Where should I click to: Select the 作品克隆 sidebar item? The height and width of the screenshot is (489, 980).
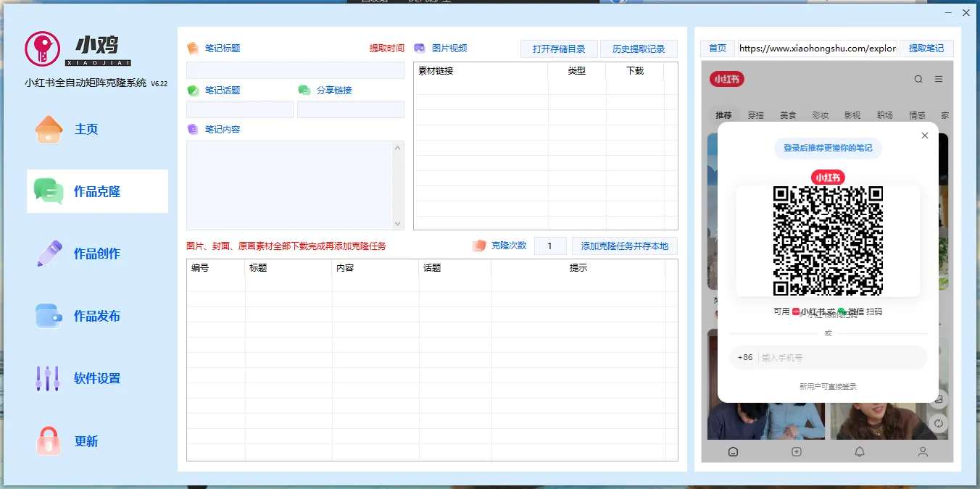[97, 191]
